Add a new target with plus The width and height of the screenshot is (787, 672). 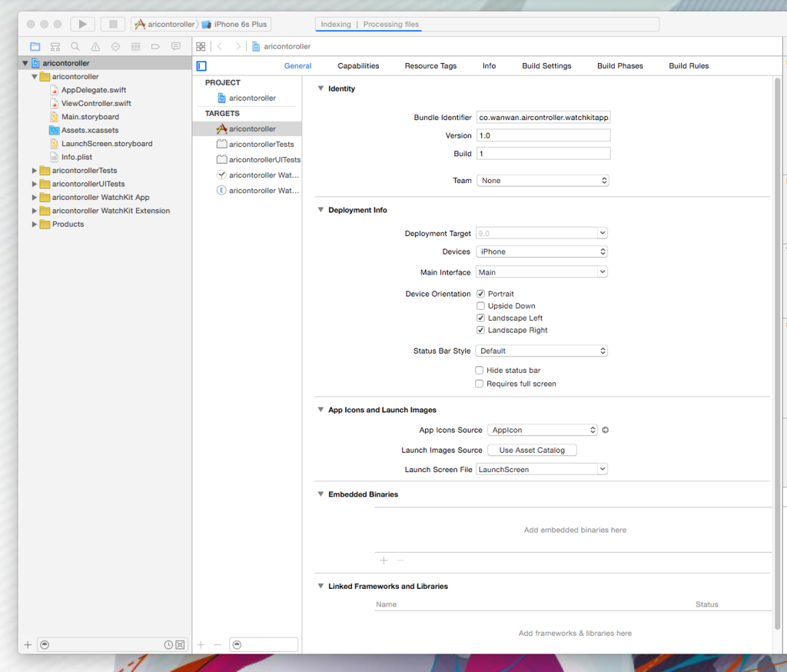click(x=201, y=645)
